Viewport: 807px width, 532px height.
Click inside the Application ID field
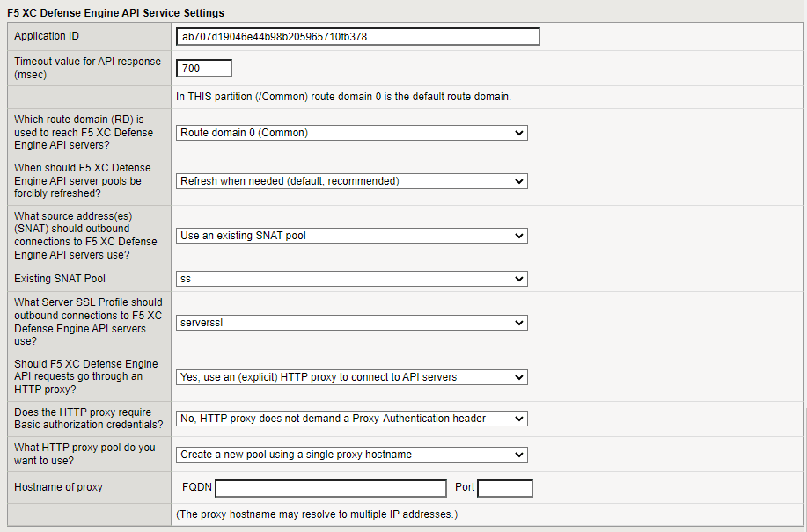click(x=357, y=36)
